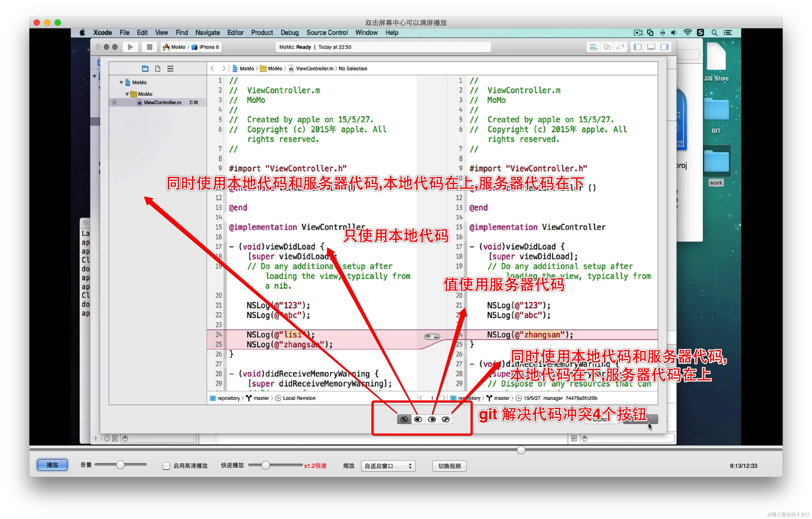Click the Xcode Run (play) button
The height and width of the screenshot is (519, 812).
pyautogui.click(x=130, y=47)
